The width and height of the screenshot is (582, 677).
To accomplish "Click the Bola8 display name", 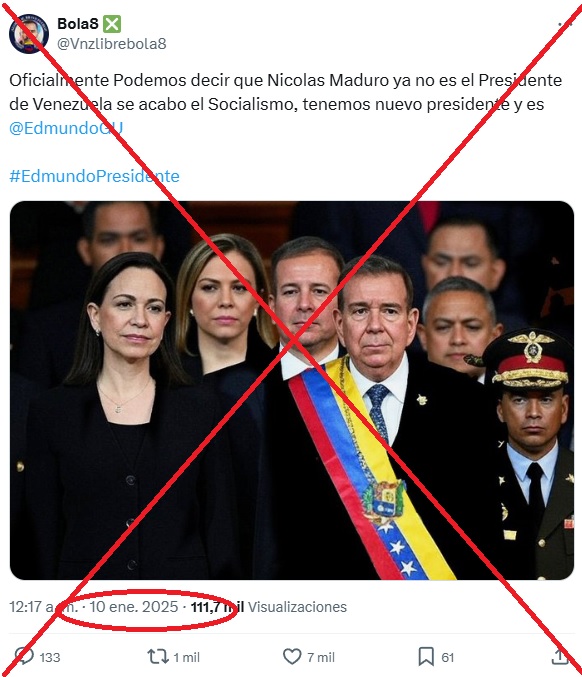I will [78, 24].
